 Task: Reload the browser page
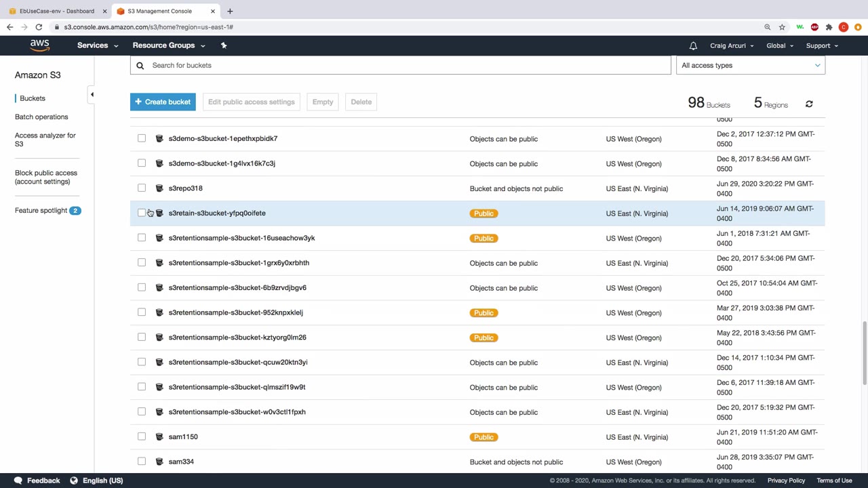39,27
